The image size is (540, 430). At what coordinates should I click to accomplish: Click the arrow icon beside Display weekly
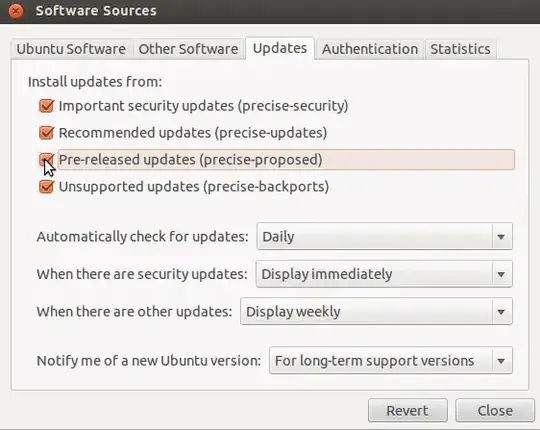[x=501, y=312]
